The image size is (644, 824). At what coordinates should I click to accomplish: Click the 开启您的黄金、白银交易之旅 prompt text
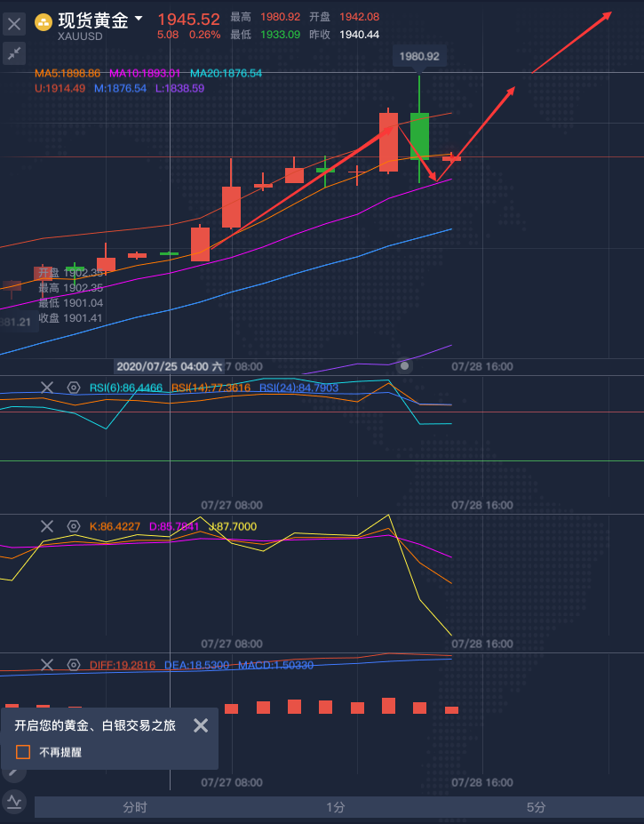pos(95,725)
